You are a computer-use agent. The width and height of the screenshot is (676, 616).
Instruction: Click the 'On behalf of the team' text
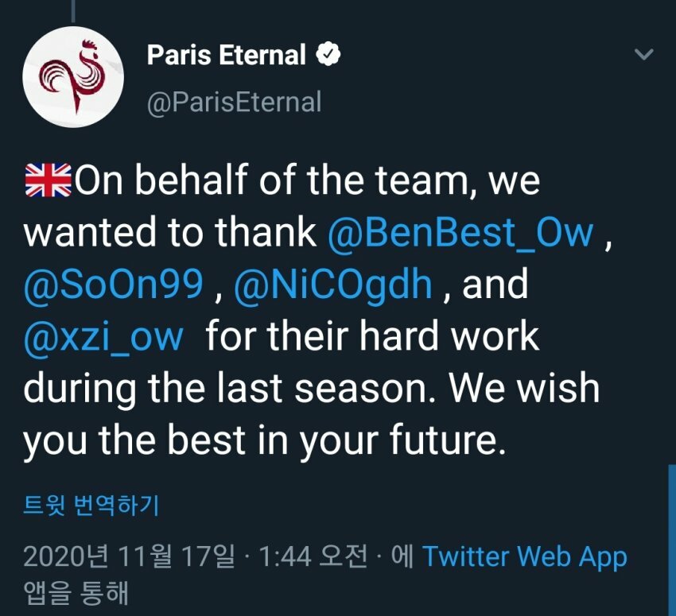pyautogui.click(x=274, y=180)
